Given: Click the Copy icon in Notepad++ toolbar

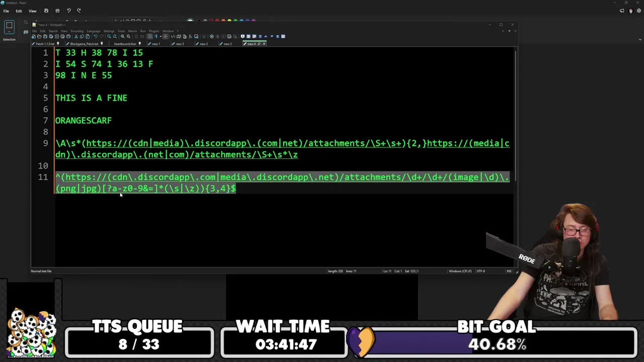Looking at the screenshot, I should pos(82,36).
